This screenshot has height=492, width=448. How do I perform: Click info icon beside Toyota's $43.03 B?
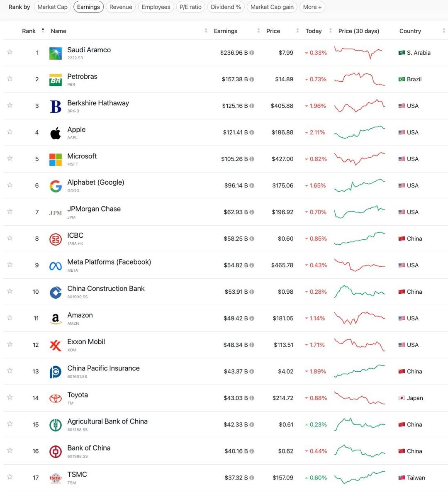pyautogui.click(x=252, y=398)
